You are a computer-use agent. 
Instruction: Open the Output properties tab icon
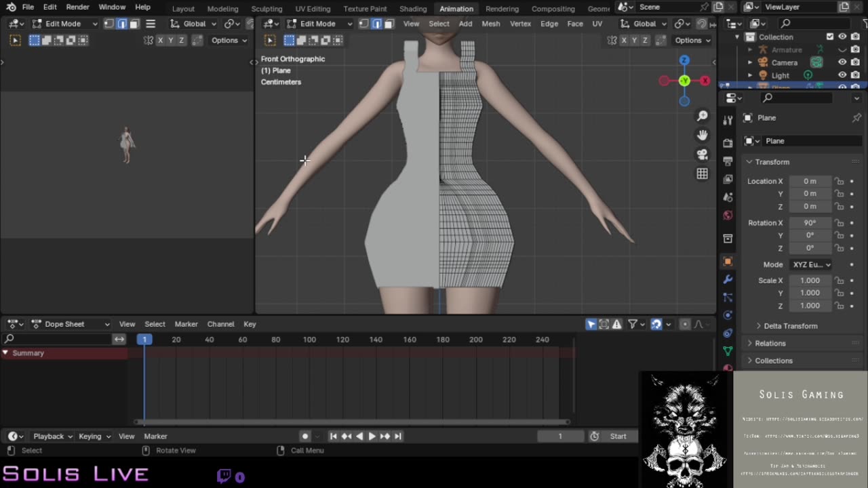(x=728, y=161)
